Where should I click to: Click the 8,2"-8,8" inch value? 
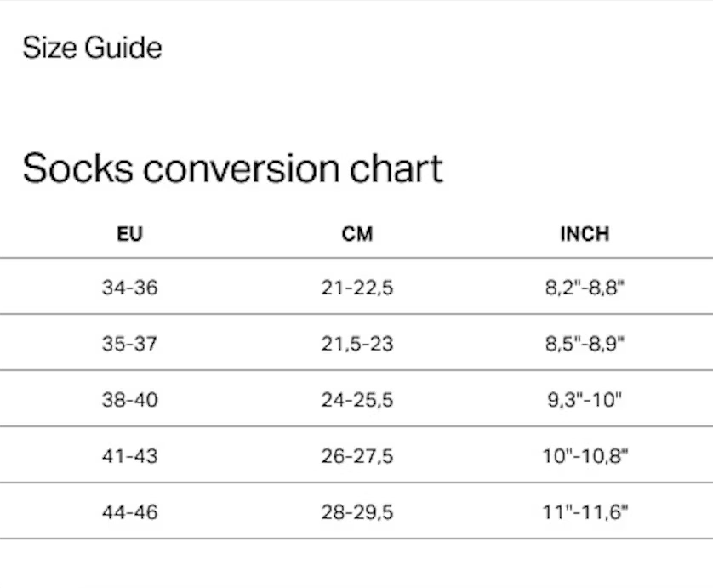click(585, 288)
